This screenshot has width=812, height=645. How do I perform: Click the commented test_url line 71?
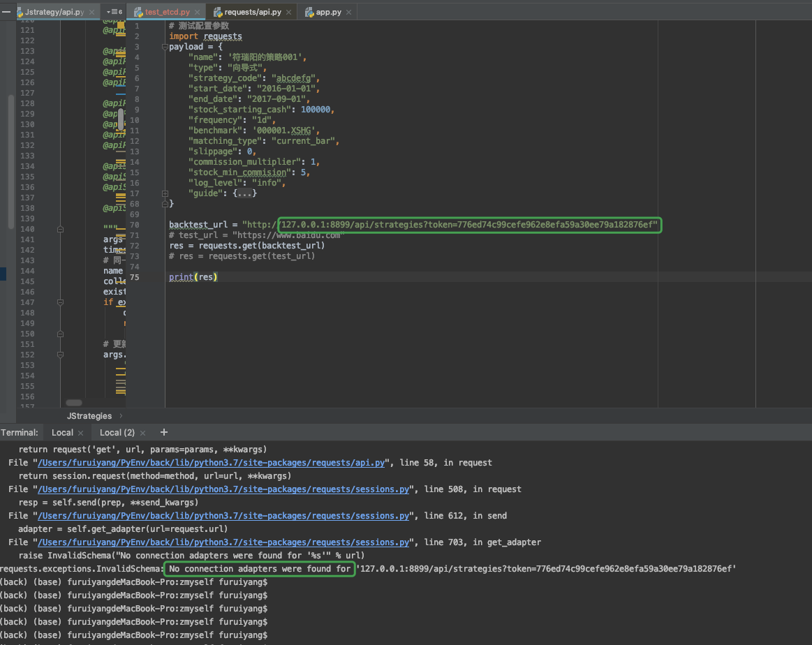(x=256, y=235)
